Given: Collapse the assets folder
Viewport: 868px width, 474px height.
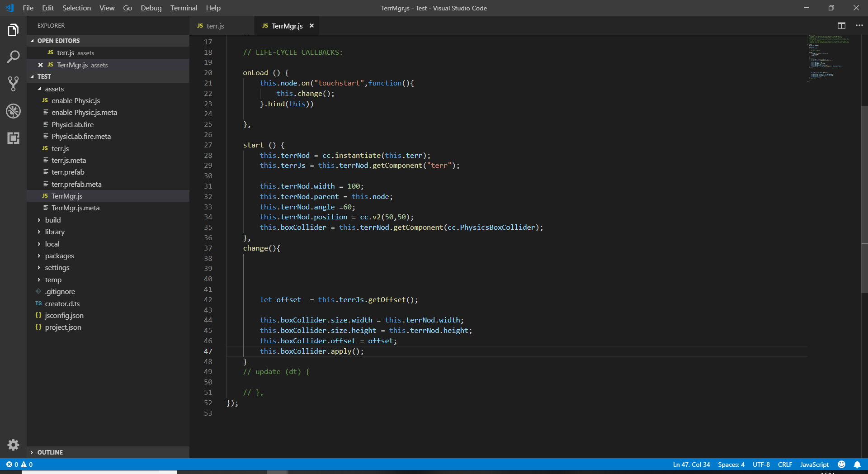Looking at the screenshot, I should pyautogui.click(x=54, y=89).
